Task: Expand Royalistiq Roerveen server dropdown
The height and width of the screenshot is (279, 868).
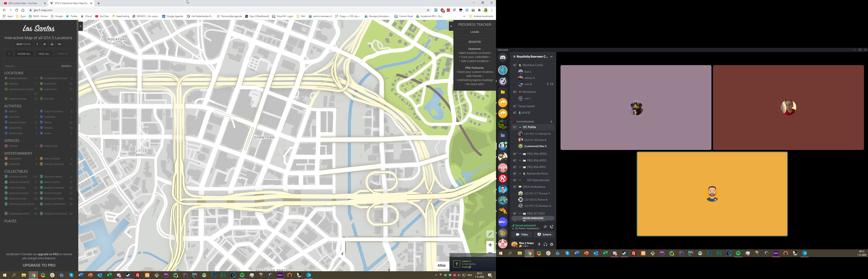Action: (551, 57)
